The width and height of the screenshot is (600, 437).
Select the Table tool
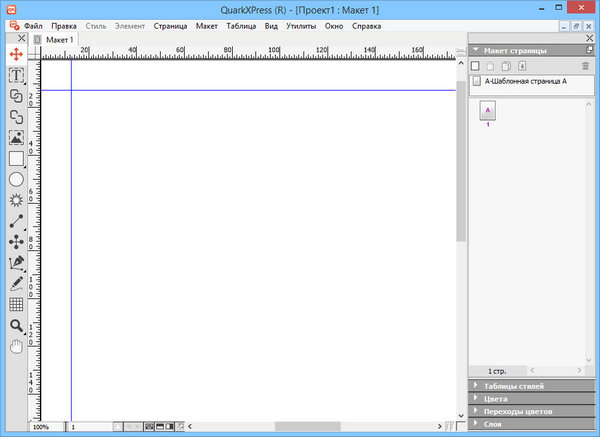coord(16,305)
